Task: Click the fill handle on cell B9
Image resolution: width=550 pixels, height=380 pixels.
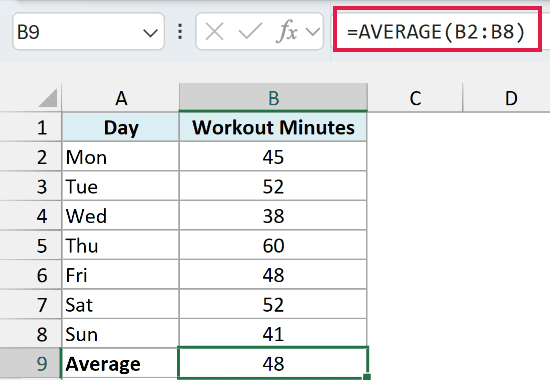Action: pyautogui.click(x=367, y=377)
